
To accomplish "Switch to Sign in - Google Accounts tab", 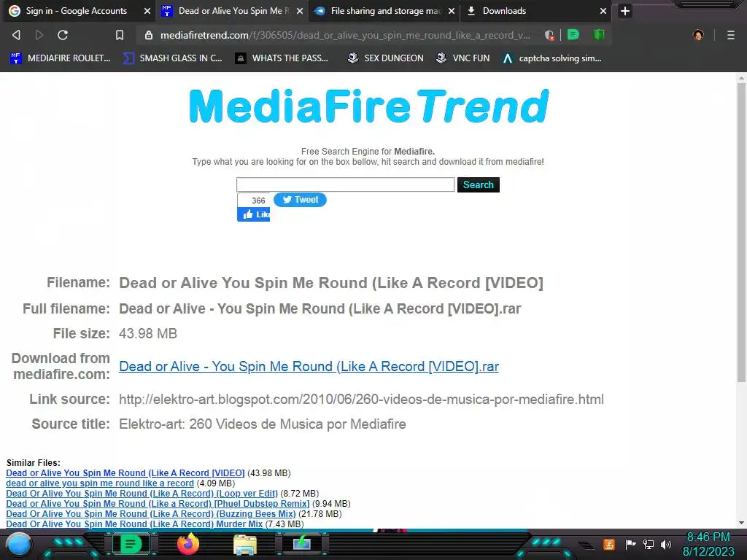I will point(76,11).
